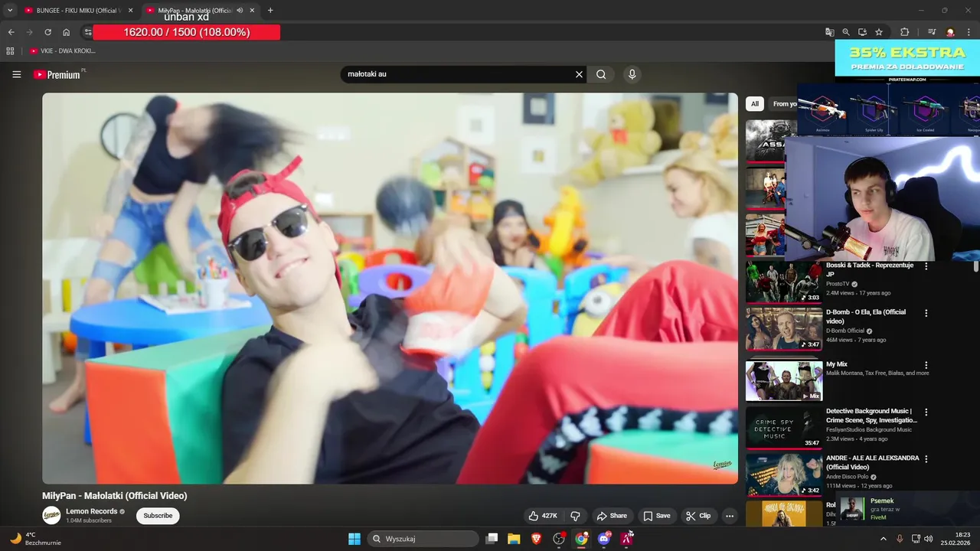The height and width of the screenshot is (551, 980).
Task: Open options for My Mix playlist
Action: pyautogui.click(x=926, y=365)
